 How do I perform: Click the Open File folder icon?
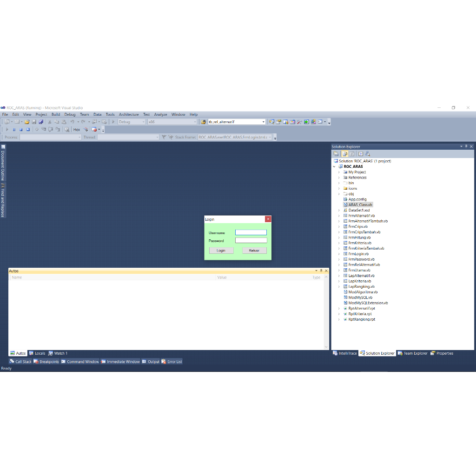(x=27, y=122)
